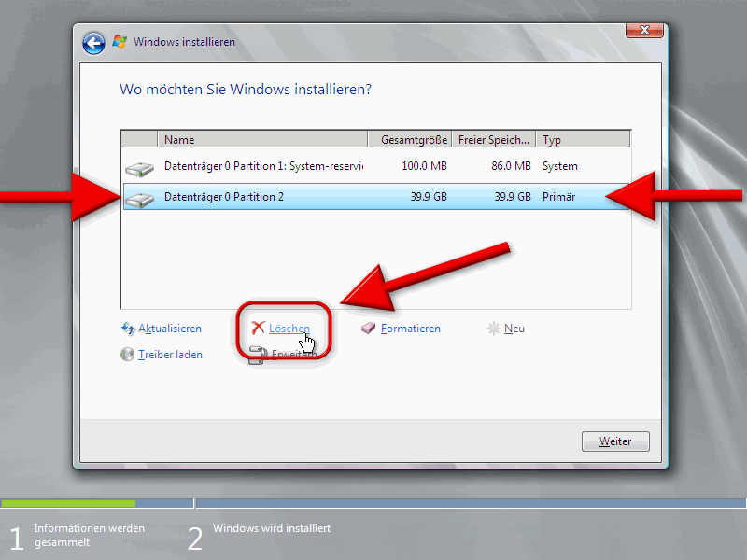Create new partition with Neu link
Viewport: 747px width, 560px height.
tap(514, 329)
